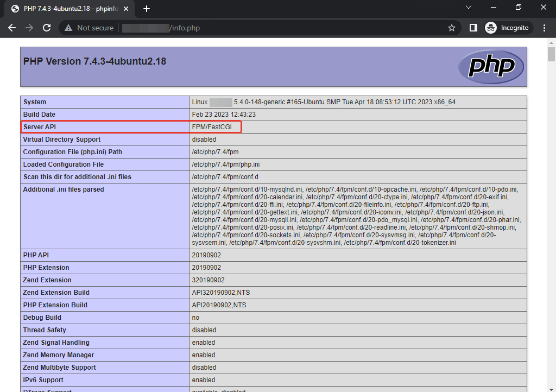Bookmark this page using the star icon

[x=452, y=27]
